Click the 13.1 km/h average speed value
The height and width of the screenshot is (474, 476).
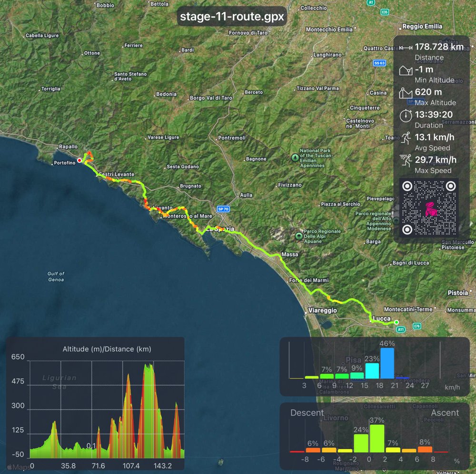(x=435, y=137)
